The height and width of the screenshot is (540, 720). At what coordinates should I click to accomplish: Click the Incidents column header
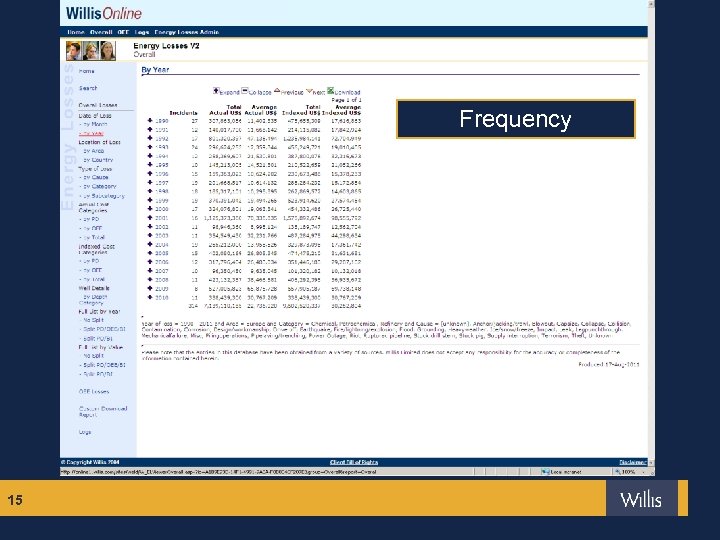click(x=183, y=112)
